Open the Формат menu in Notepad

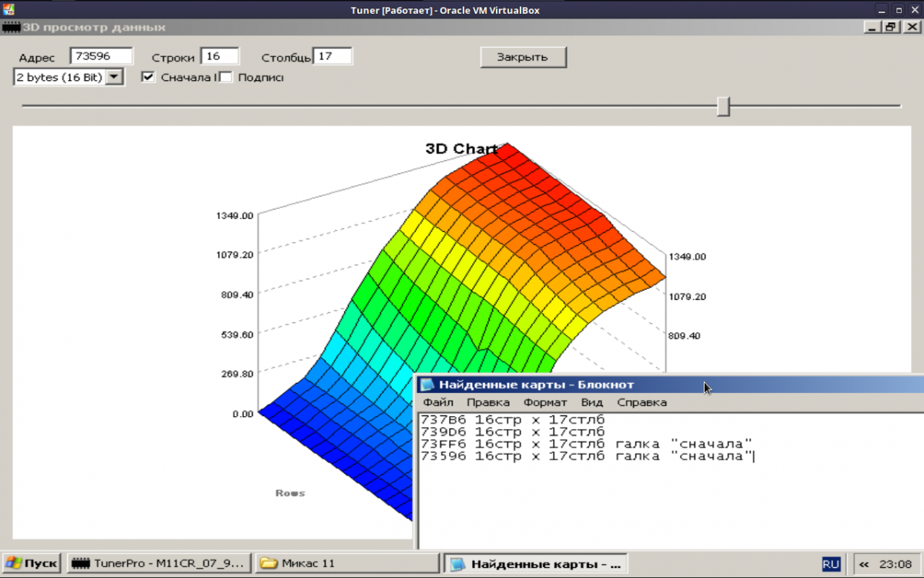click(545, 402)
